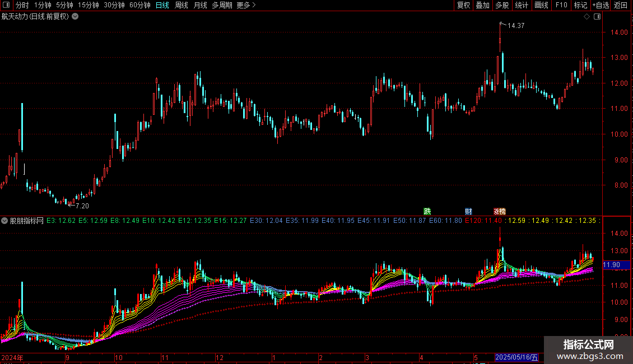Switch to 周线 weekly chart
The image size is (633, 364).
click(181, 5)
